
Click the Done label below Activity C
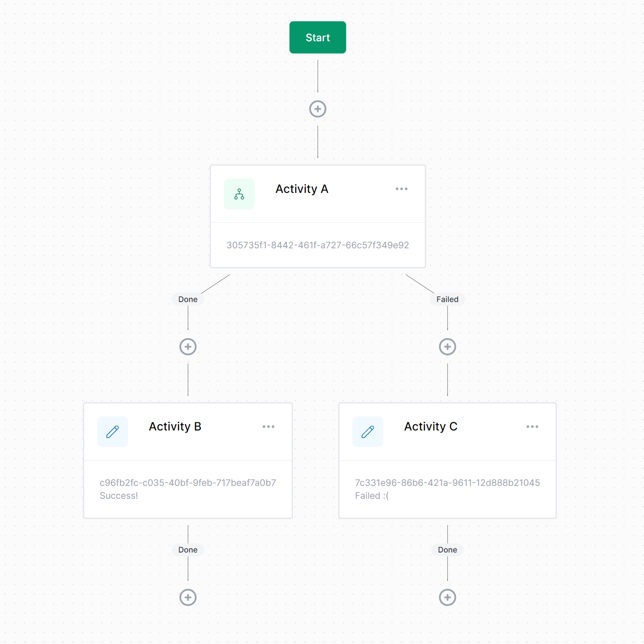(447, 549)
